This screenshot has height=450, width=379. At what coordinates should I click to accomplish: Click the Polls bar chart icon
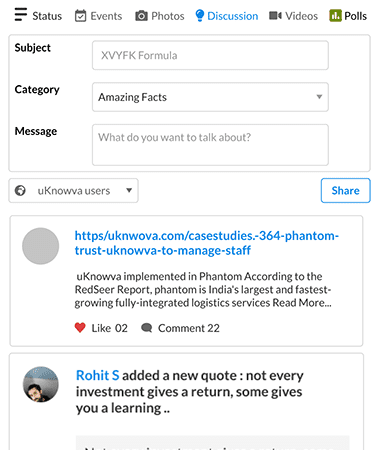335,15
